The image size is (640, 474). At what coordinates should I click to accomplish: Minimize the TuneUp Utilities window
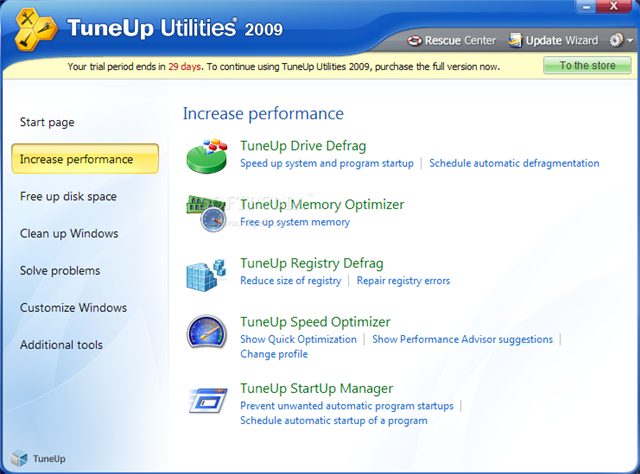click(586, 7)
